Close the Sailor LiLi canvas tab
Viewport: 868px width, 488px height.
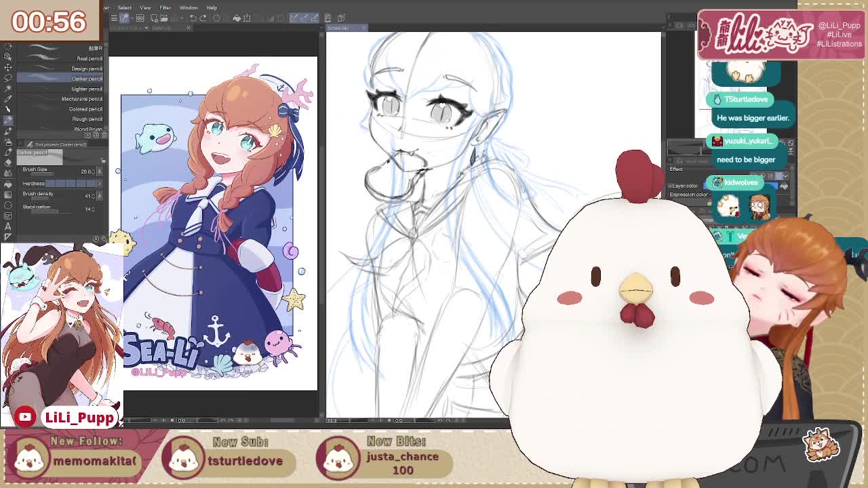click(188, 28)
